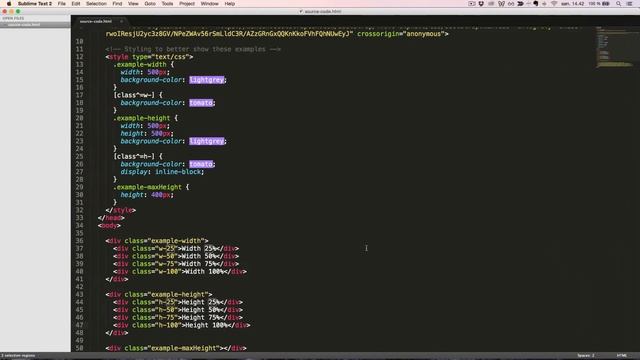The width and height of the screenshot is (640, 360).
Task: Click the Spaces: 2 indentation setting
Action: (586, 356)
